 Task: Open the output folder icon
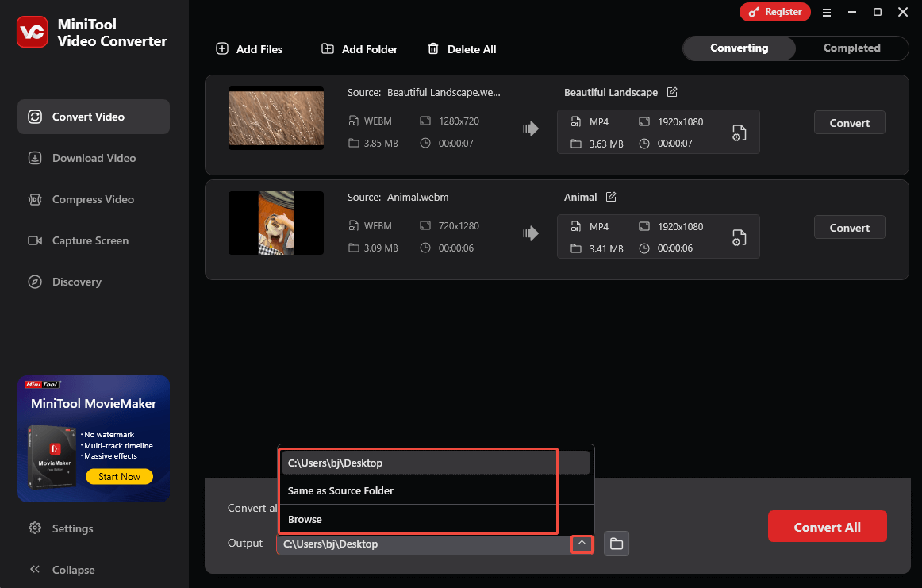coord(617,544)
